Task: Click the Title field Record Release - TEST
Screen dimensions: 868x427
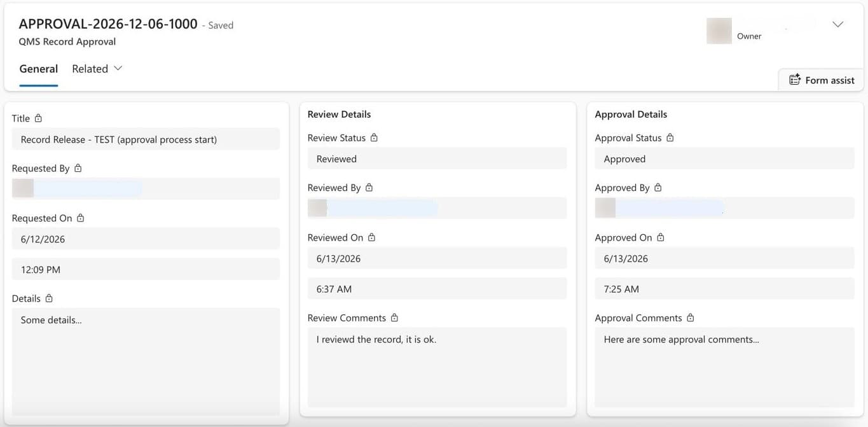Action: click(146, 139)
